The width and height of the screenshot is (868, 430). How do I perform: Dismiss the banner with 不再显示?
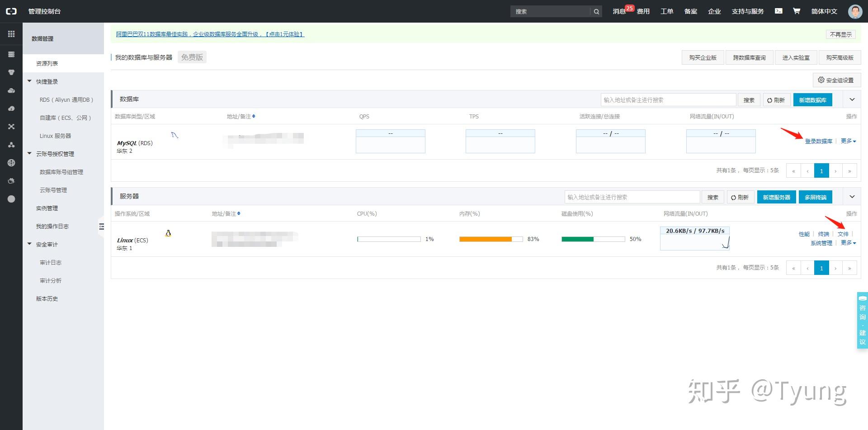tap(841, 34)
